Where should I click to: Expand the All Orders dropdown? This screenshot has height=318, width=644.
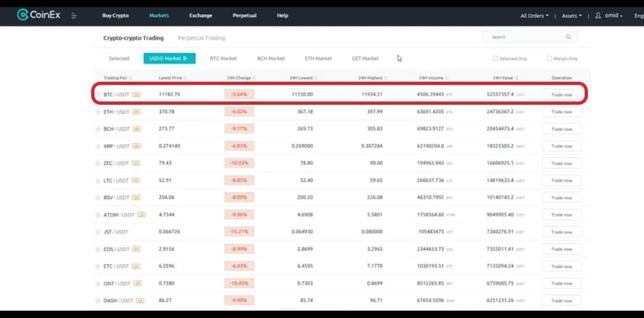pos(534,15)
